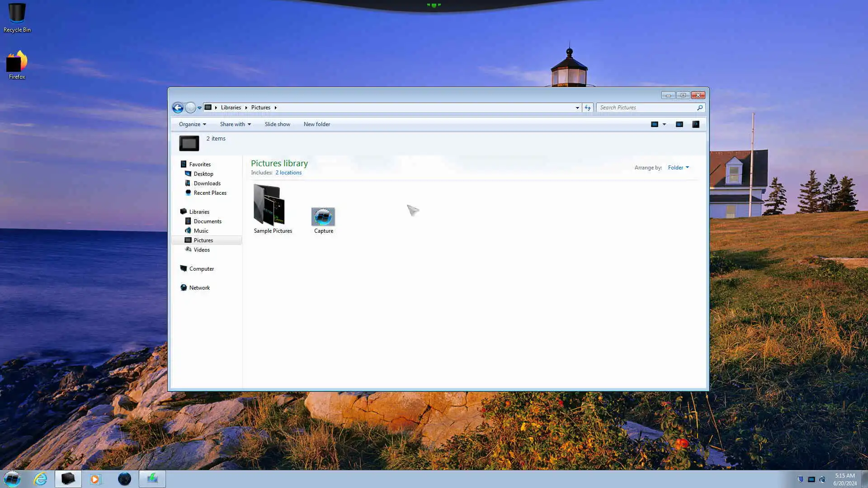Double-check Firefox desktop shortcut icon
The image size is (868, 488).
point(17,62)
